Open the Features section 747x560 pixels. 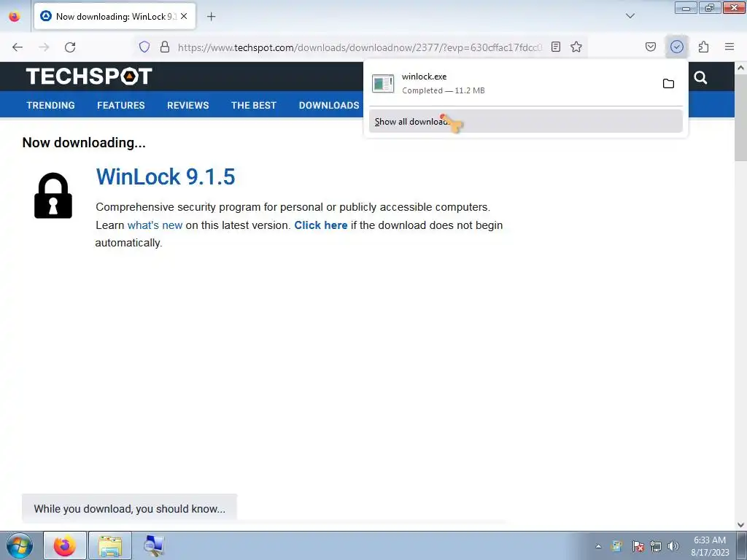pyautogui.click(x=121, y=105)
